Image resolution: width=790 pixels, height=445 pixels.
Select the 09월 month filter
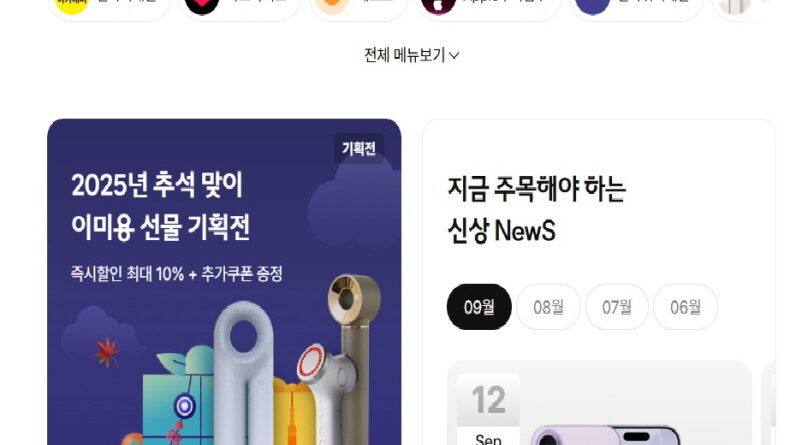click(x=479, y=307)
